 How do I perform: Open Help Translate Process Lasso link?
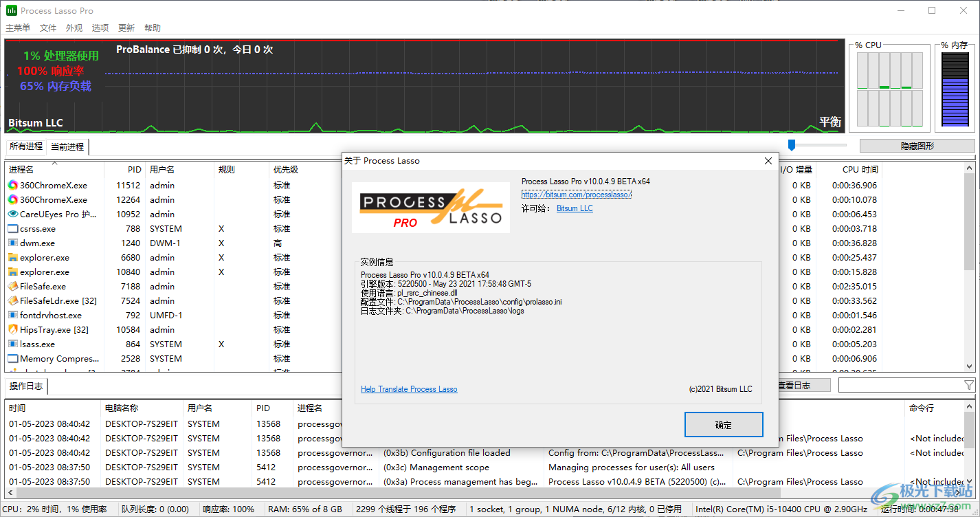(x=409, y=389)
